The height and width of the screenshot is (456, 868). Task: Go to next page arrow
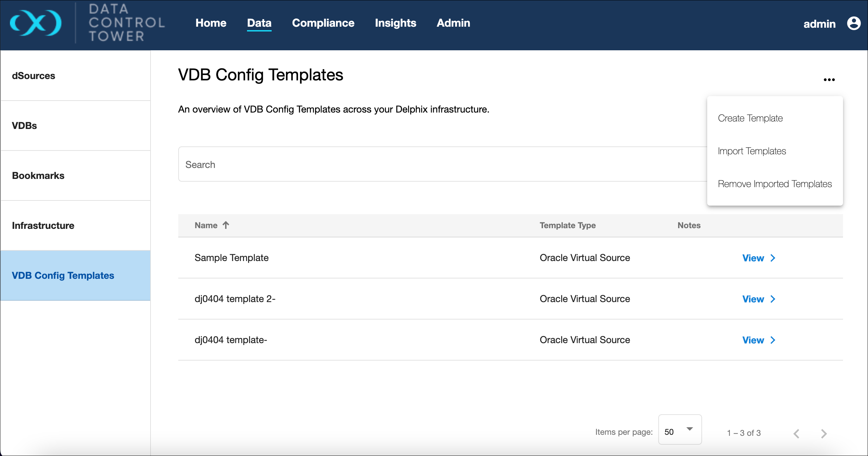point(824,433)
